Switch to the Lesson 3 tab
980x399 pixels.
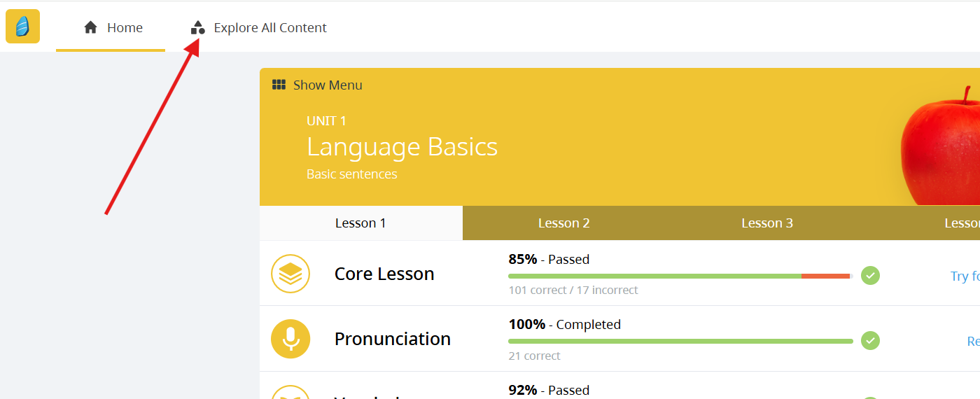(x=767, y=223)
